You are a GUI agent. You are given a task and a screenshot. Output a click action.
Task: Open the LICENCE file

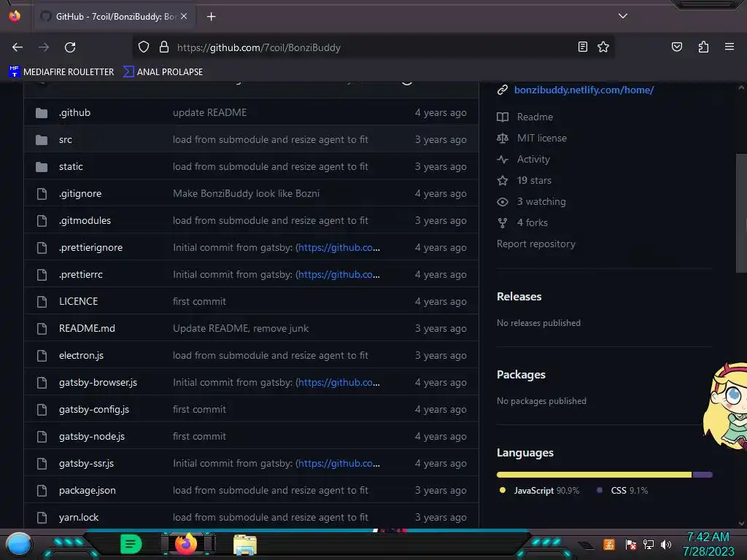78,301
